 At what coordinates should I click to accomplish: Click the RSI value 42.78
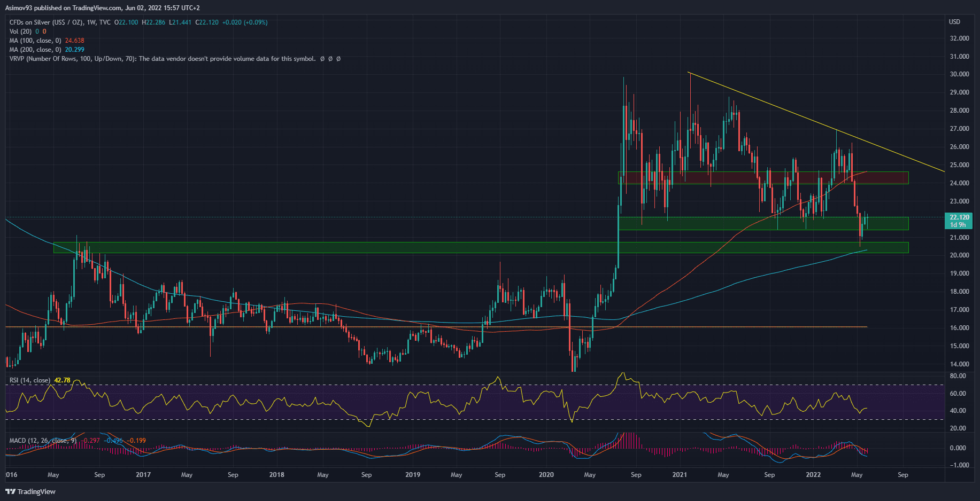coord(62,380)
